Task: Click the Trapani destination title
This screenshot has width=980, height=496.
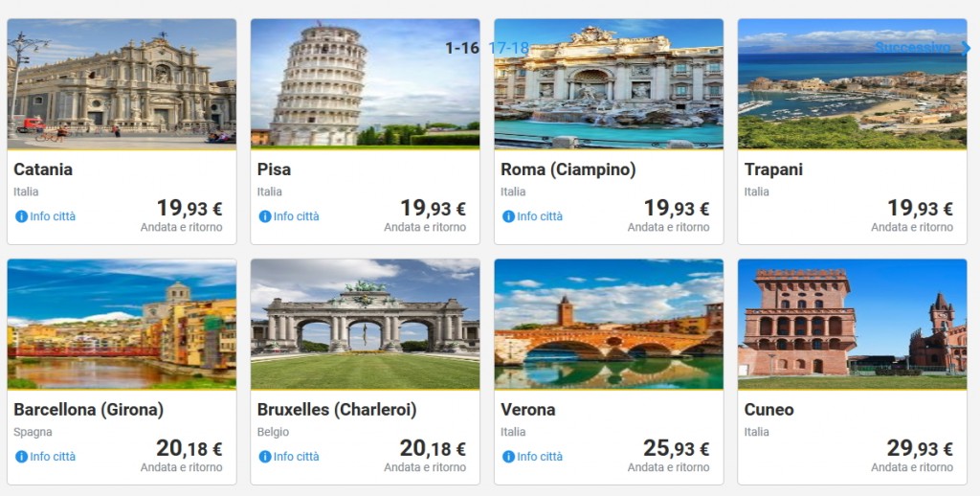Action: [x=773, y=169]
